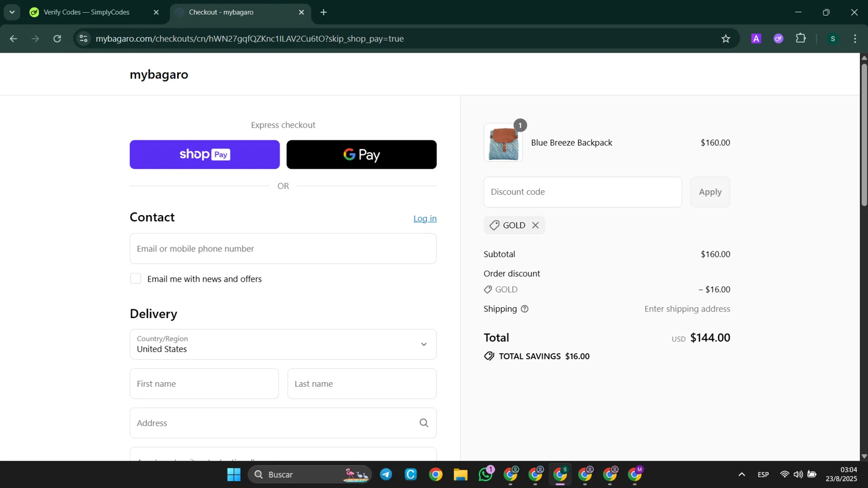This screenshot has width=868, height=488.
Task: Open the Chrome profile avatar S
Action: click(833, 39)
